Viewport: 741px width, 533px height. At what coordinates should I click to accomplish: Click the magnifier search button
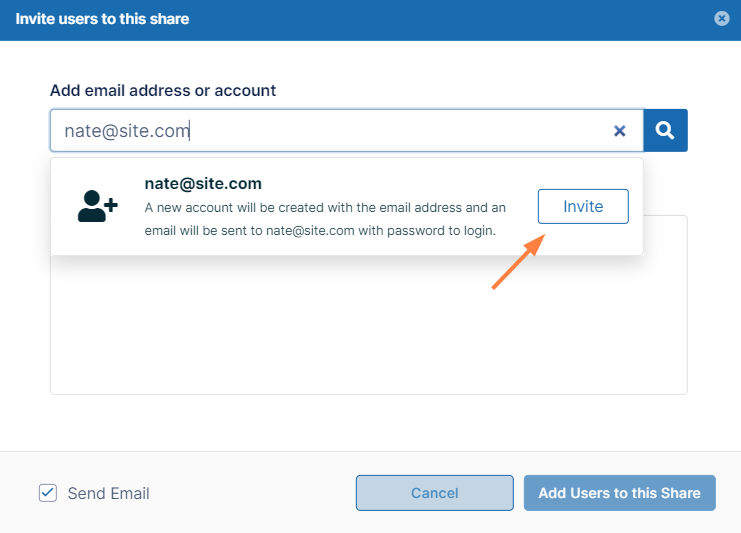coord(665,130)
